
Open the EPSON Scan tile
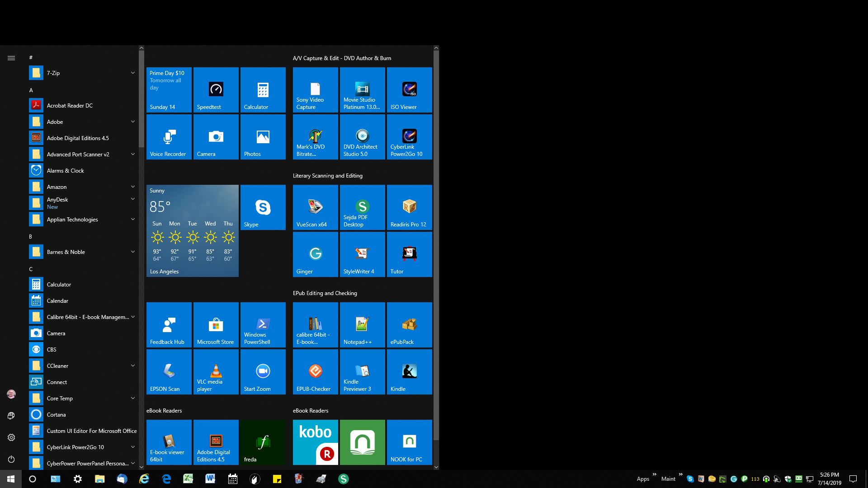(x=169, y=372)
